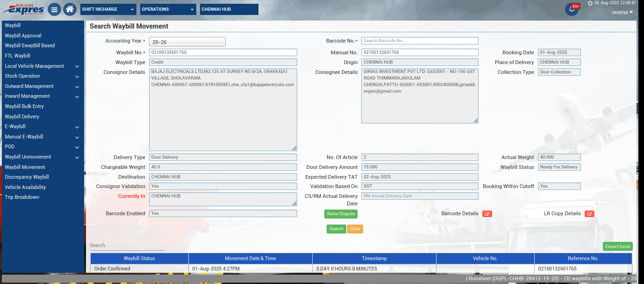Expand the Inward Management sidebar section
Image resolution: width=644 pixels, height=284 pixels.
click(x=42, y=96)
